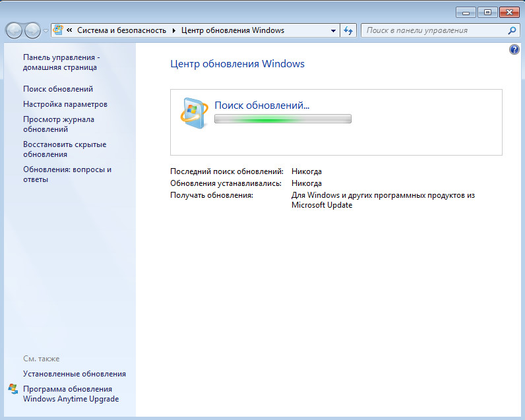
Task: Click the Forward navigation arrow
Action: 32,31
